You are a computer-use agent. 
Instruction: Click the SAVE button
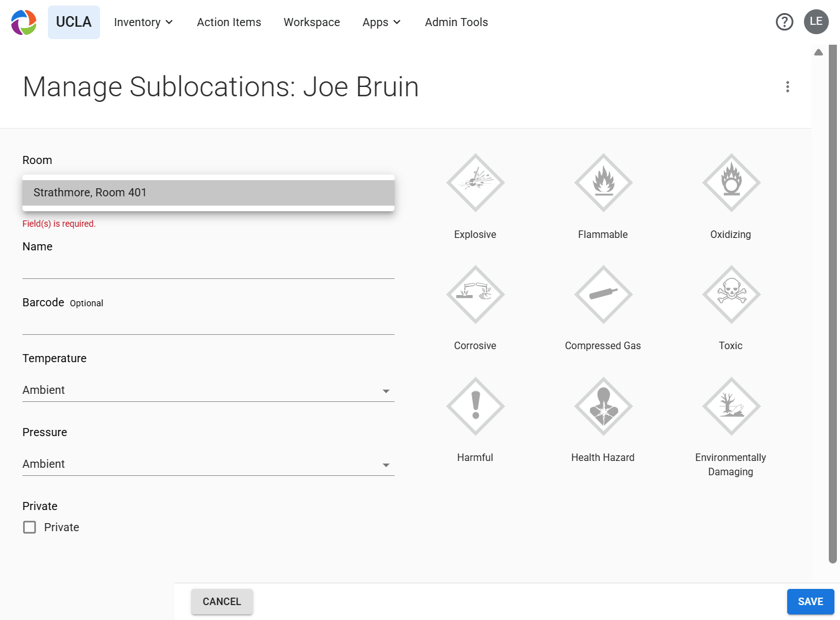811,601
